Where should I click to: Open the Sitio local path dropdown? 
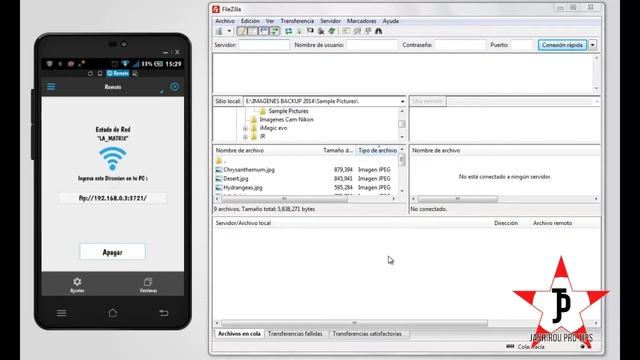(402, 101)
